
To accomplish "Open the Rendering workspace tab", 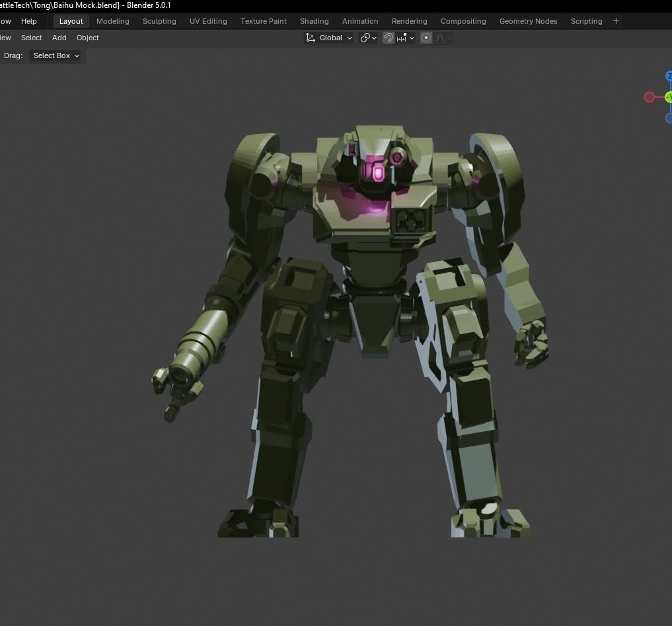I will coord(409,21).
